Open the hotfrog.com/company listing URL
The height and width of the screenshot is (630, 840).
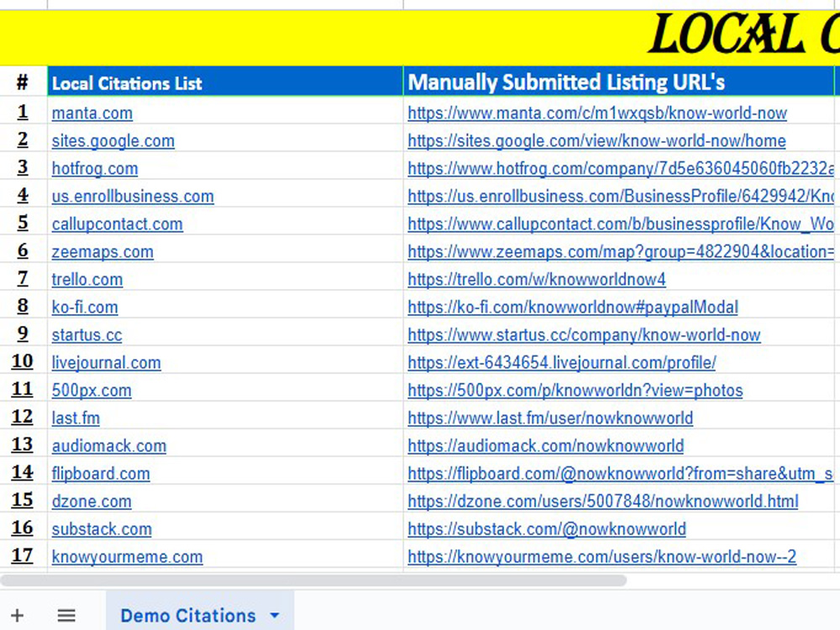coord(621,169)
